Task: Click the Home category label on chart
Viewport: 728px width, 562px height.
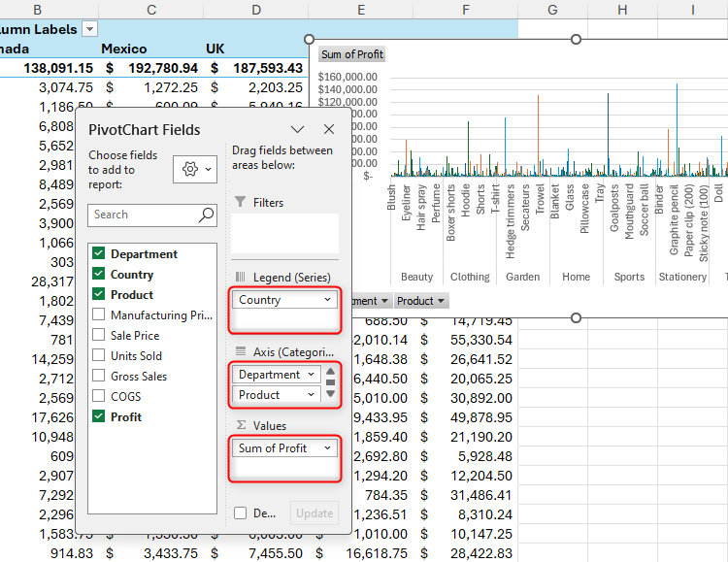Action: (577, 277)
